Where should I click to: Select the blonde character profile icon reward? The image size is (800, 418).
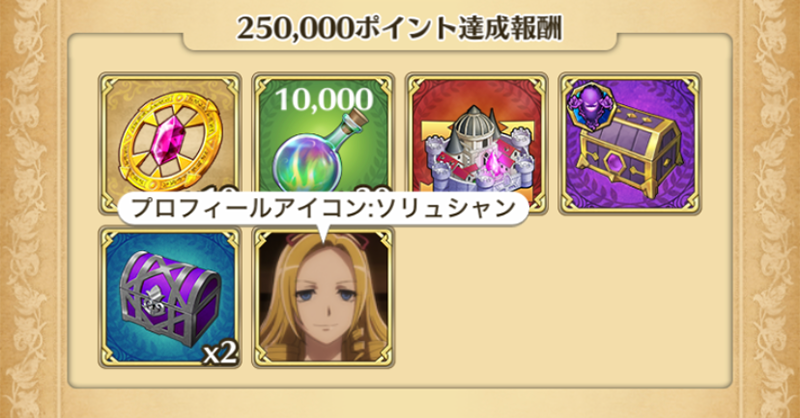pyautogui.click(x=323, y=297)
